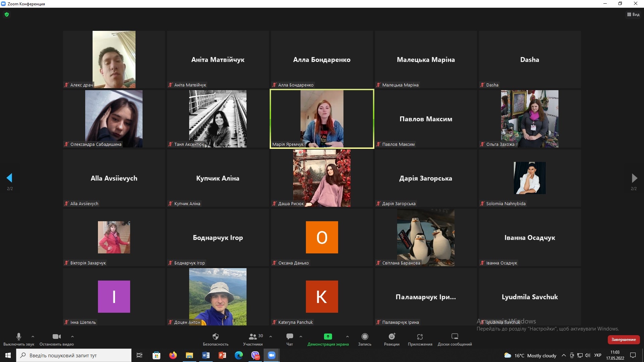The width and height of the screenshot is (644, 362).
Task: Go to the previous gallery page with left arrow
Action: point(9,178)
